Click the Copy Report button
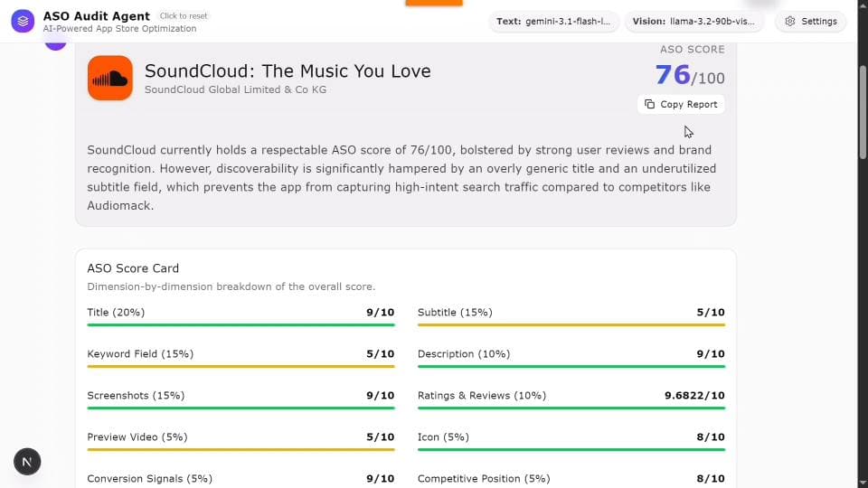 [681, 104]
